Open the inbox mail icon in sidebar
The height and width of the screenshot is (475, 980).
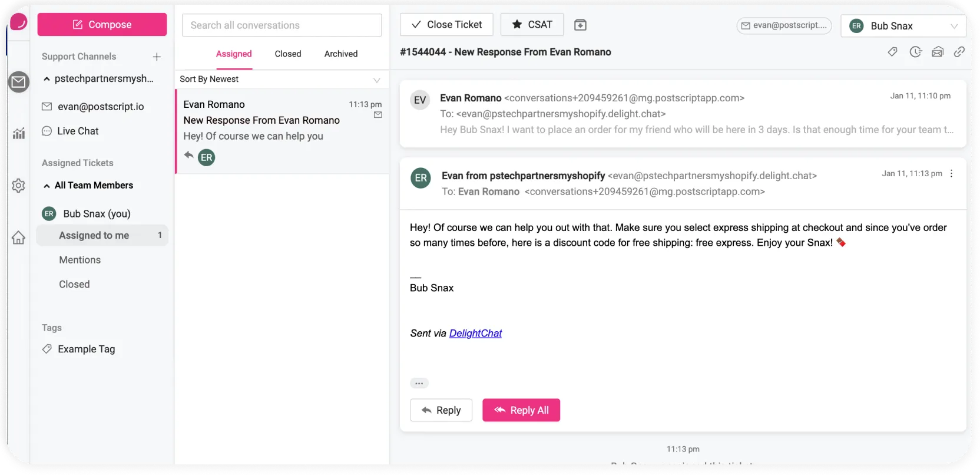coord(18,82)
